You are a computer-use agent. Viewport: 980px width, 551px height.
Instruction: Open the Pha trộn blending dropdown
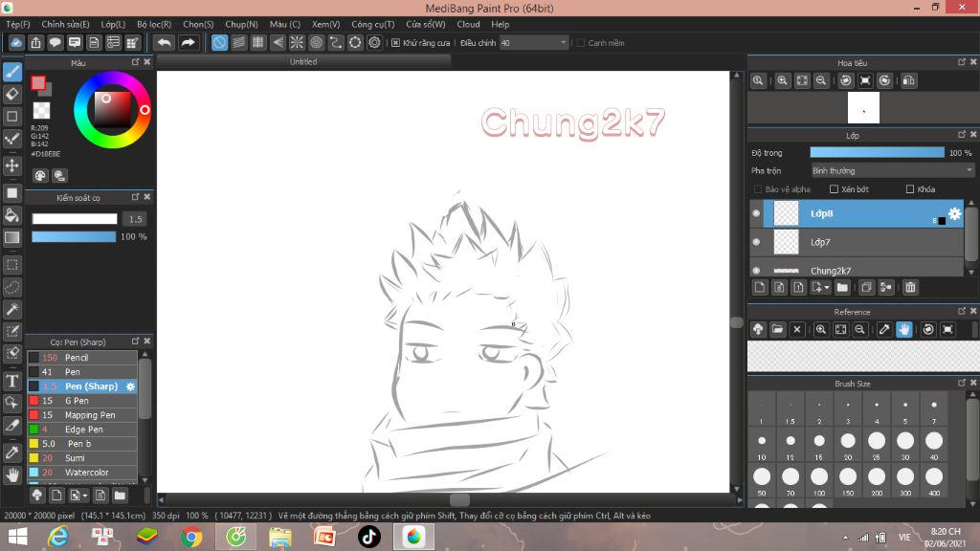pyautogui.click(x=892, y=170)
